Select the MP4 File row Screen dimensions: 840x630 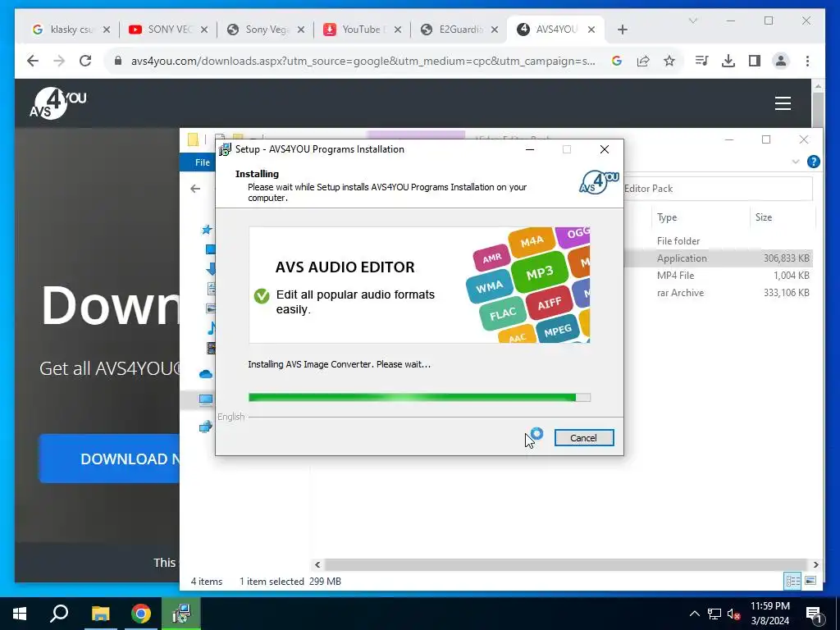(718, 276)
